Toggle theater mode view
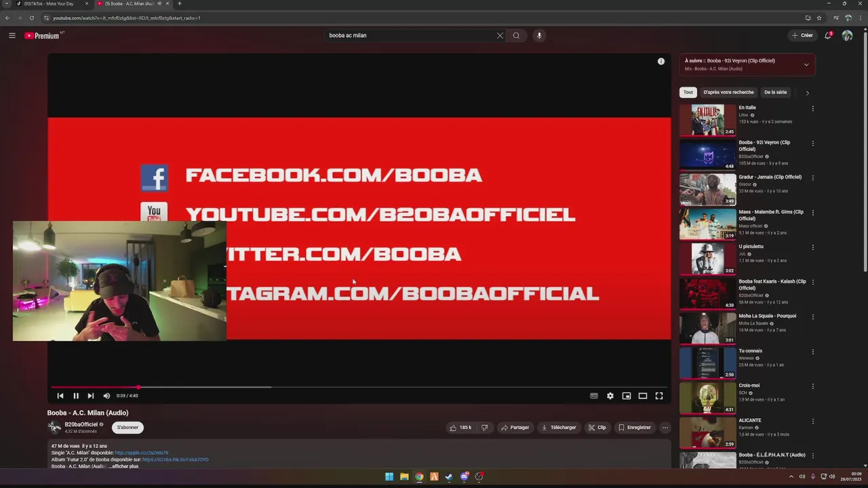This screenshot has width=868, height=488. (643, 396)
